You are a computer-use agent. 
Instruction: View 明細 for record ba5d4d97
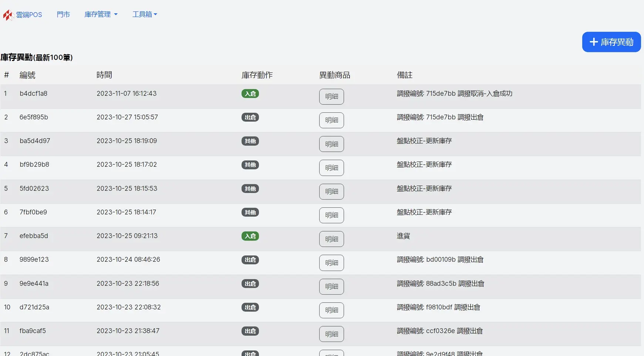(331, 144)
